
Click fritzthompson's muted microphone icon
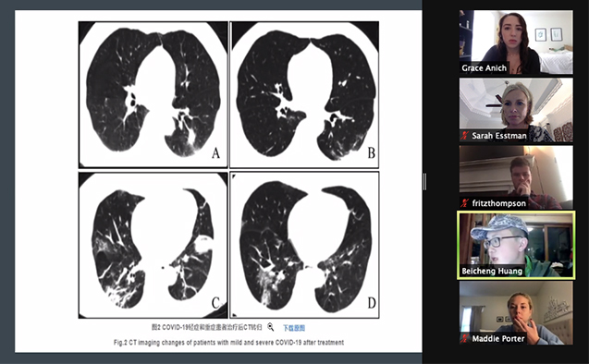point(465,203)
